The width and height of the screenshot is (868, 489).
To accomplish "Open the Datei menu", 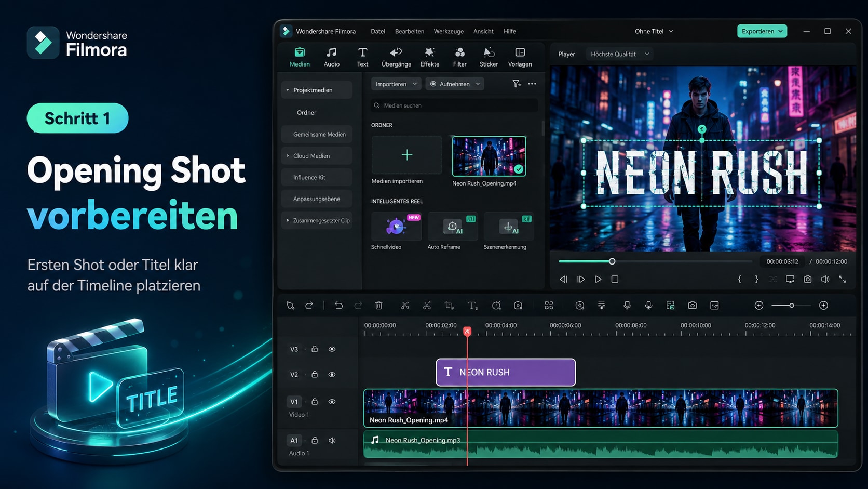I will pos(378,31).
